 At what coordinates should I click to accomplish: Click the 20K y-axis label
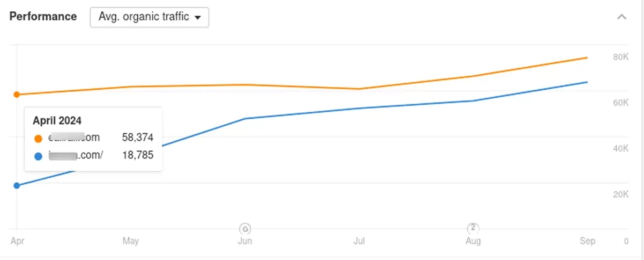620,194
